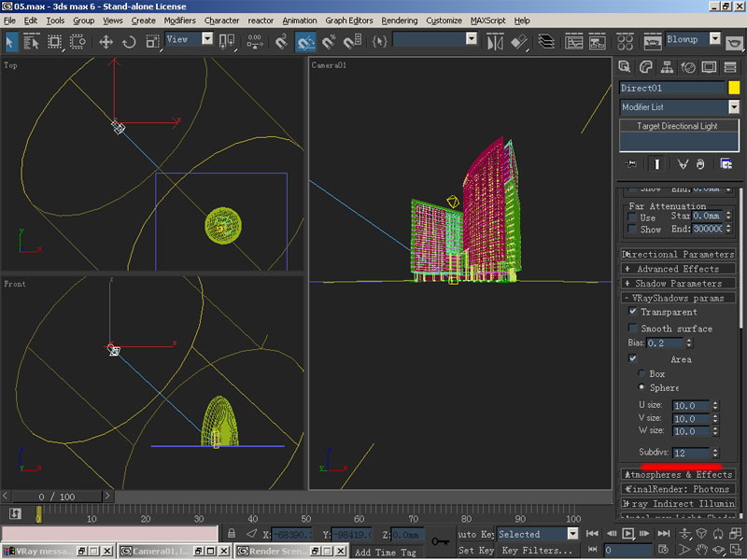Click the Mirror tool icon
Screen dimensions: 747x560
(496, 42)
